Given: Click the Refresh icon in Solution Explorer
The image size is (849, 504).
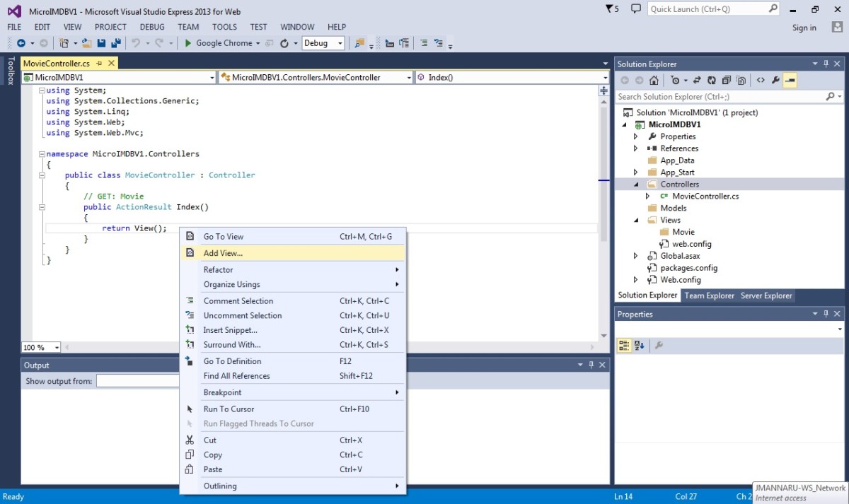Looking at the screenshot, I should 711,80.
